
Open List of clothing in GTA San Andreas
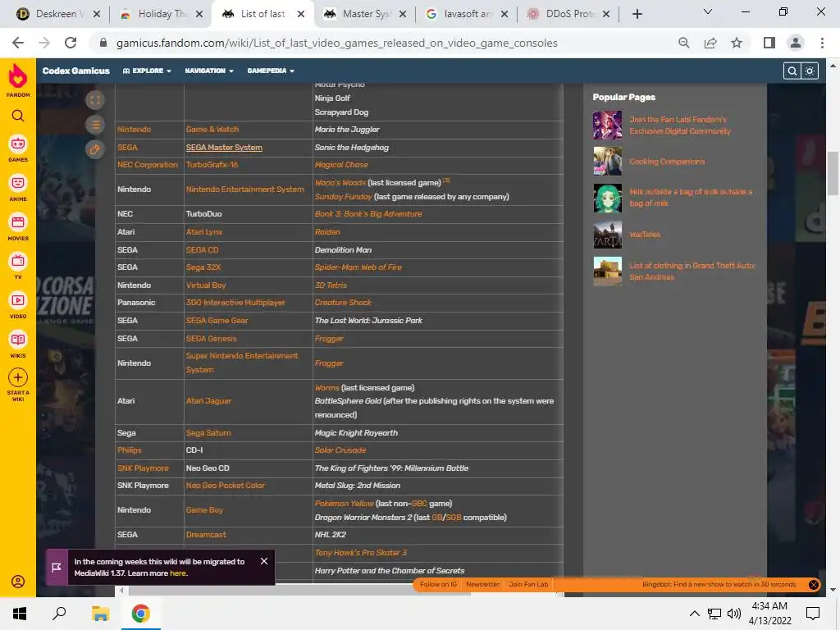point(692,271)
